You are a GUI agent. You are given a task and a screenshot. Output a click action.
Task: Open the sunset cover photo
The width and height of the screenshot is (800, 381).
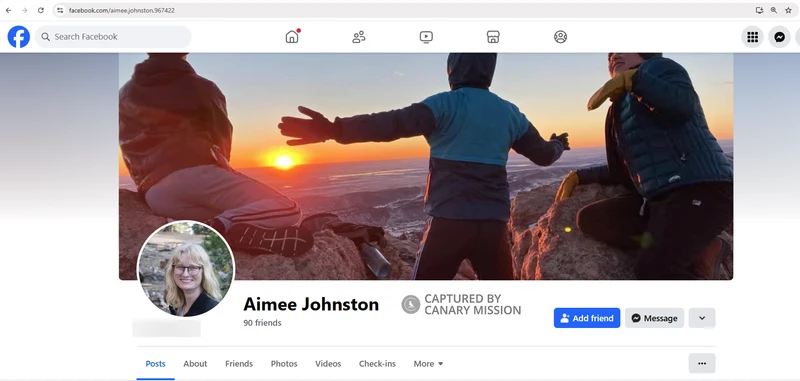coord(426,166)
